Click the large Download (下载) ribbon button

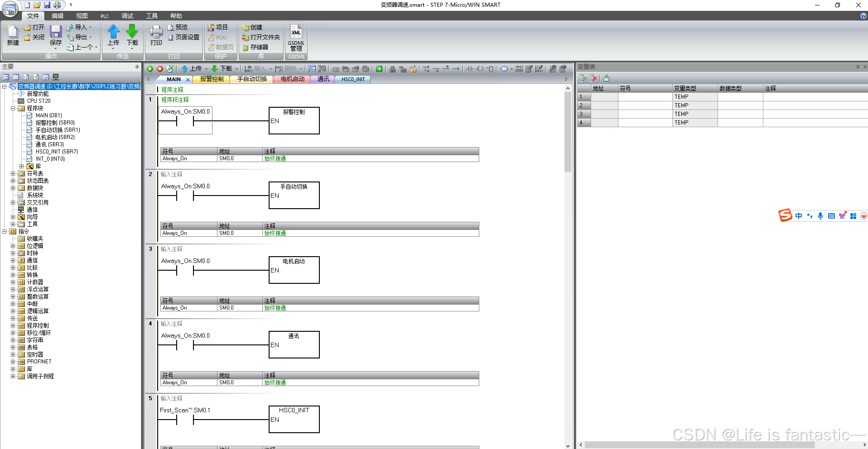pyautogui.click(x=132, y=36)
